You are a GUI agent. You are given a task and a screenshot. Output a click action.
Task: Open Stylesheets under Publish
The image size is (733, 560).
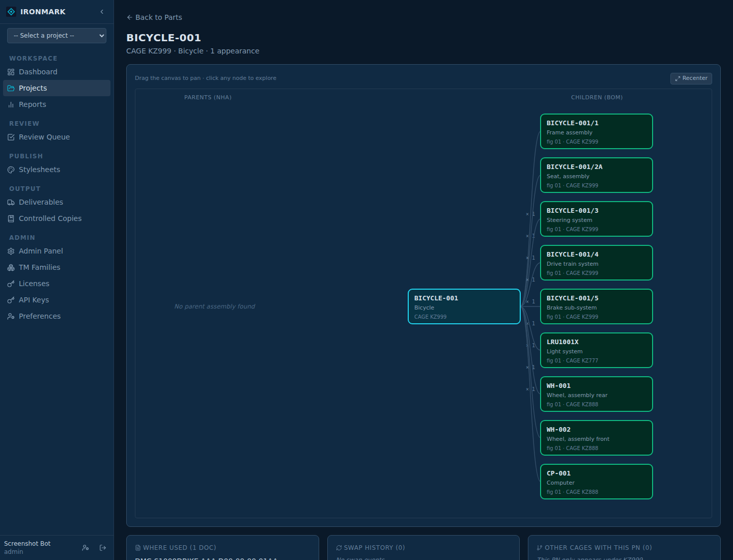point(57,170)
